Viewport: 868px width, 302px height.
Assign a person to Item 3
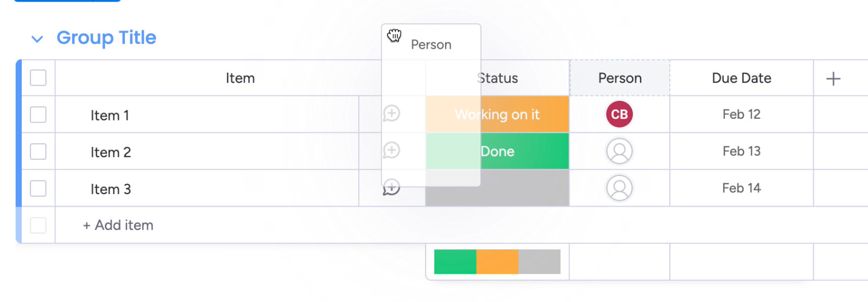coord(619,188)
